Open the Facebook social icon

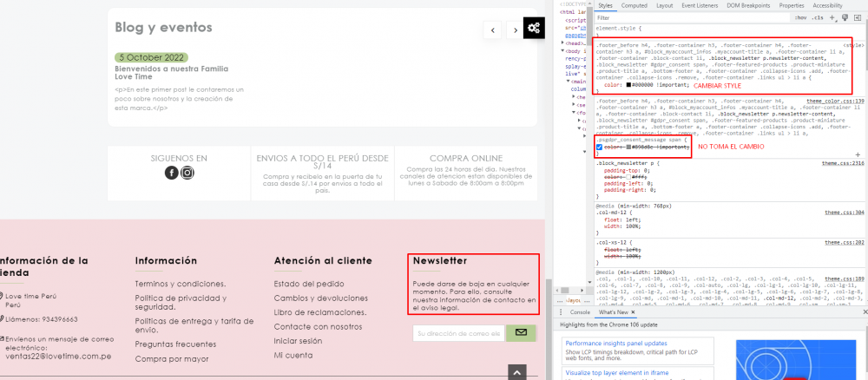(x=172, y=173)
